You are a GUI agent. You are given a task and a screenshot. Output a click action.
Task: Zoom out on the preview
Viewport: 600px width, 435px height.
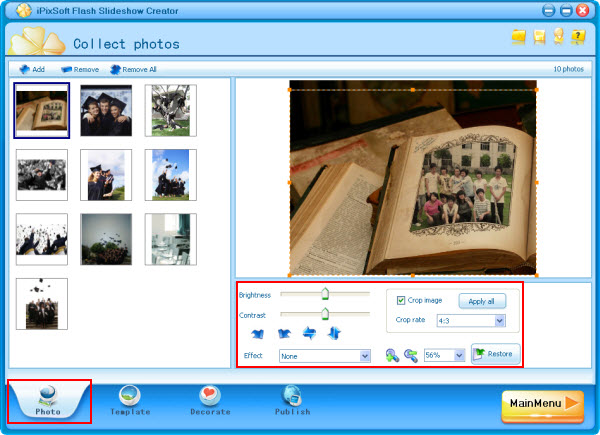point(411,355)
